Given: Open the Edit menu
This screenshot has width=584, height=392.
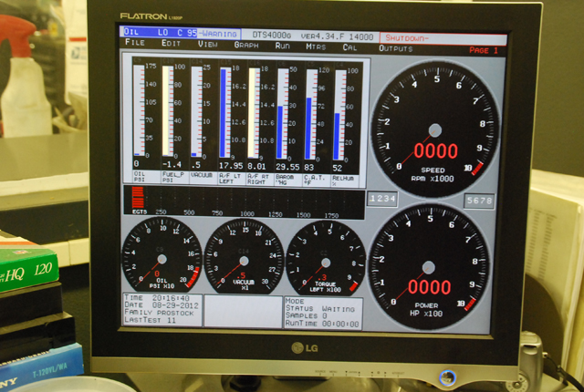Looking at the screenshot, I should point(171,45).
